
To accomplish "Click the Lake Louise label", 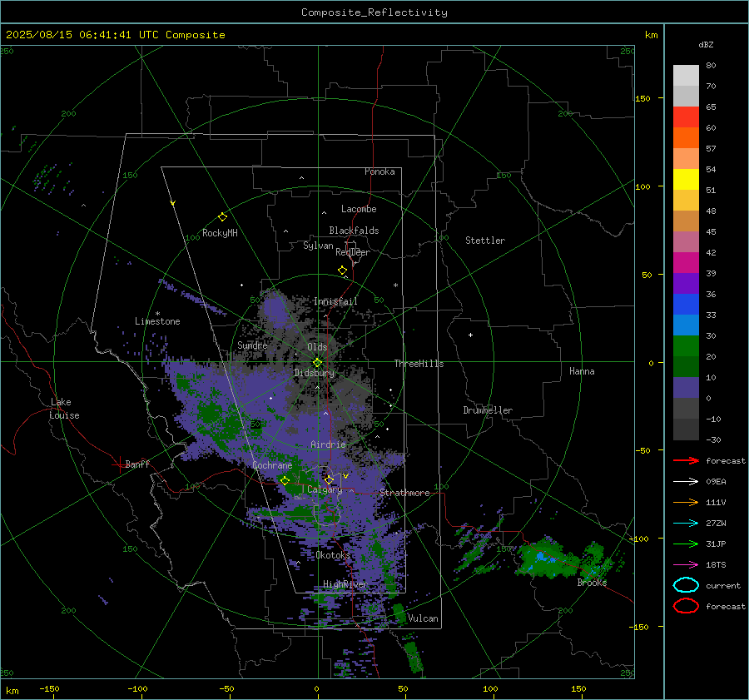I will tap(64, 409).
